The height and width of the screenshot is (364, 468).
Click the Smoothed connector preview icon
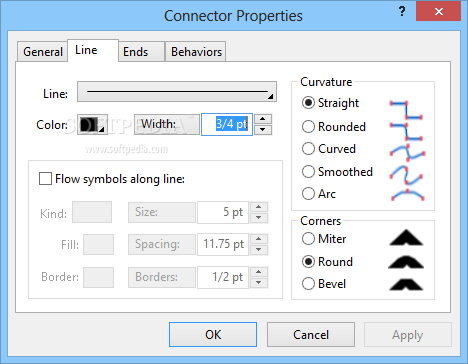(406, 175)
